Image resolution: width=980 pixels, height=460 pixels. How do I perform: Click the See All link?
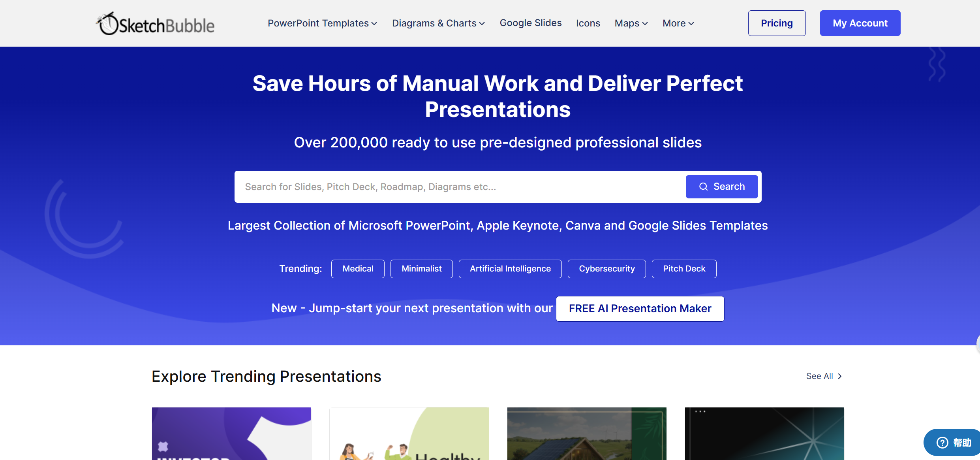pos(824,376)
